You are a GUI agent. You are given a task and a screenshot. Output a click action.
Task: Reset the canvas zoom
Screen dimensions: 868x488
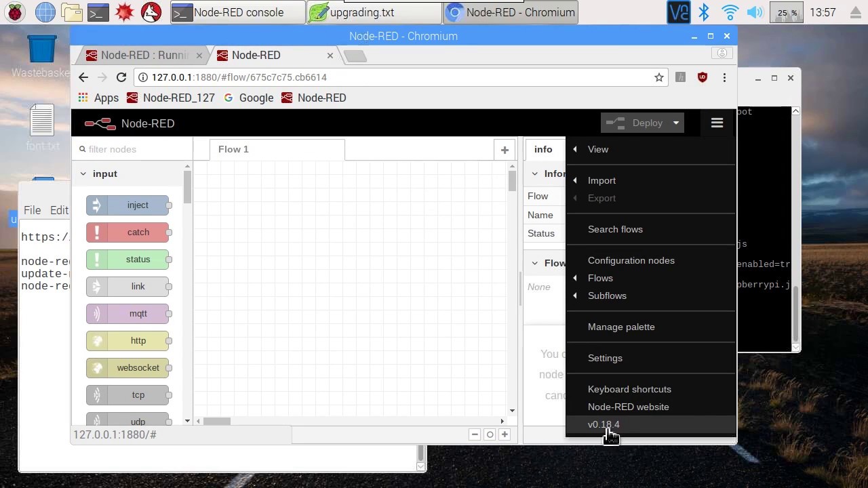pyautogui.click(x=490, y=434)
